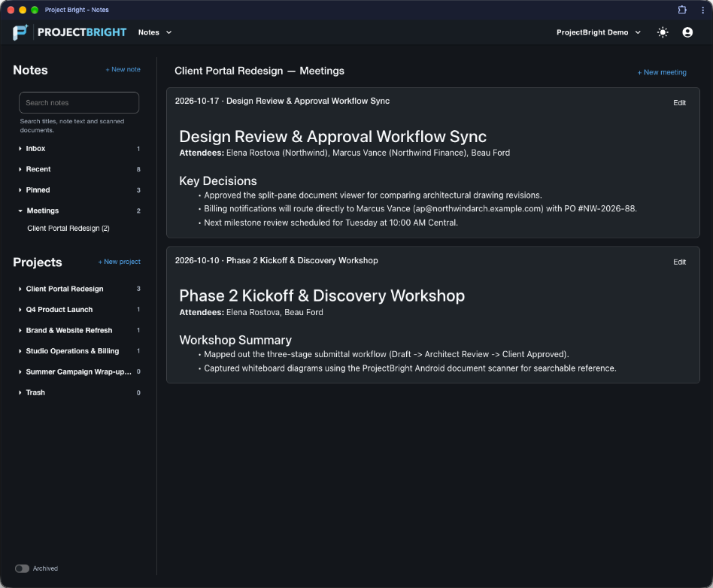Open the ProjectBright Demo workspace dropdown
Viewport: 713px width, 588px height.
point(599,32)
